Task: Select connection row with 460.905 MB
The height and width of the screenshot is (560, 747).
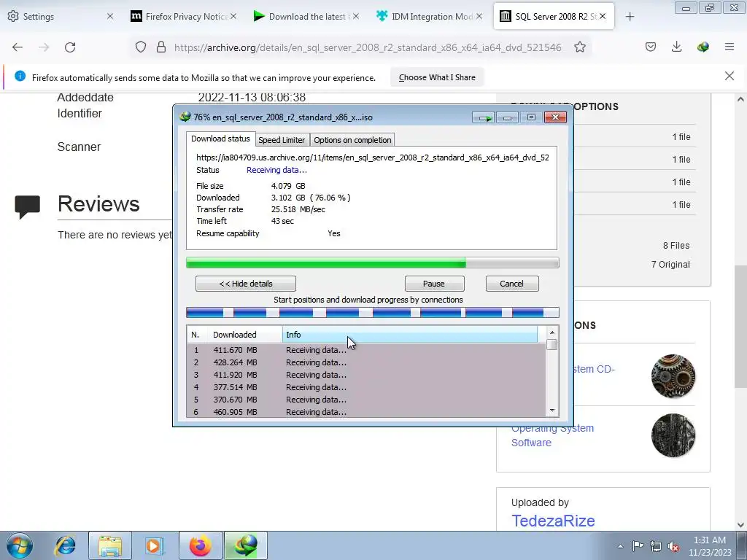Action: point(366,412)
